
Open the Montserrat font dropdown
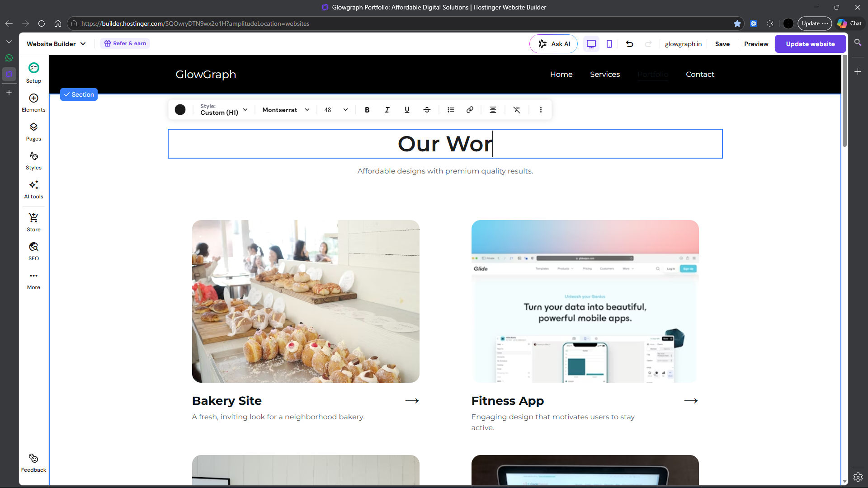[286, 110]
